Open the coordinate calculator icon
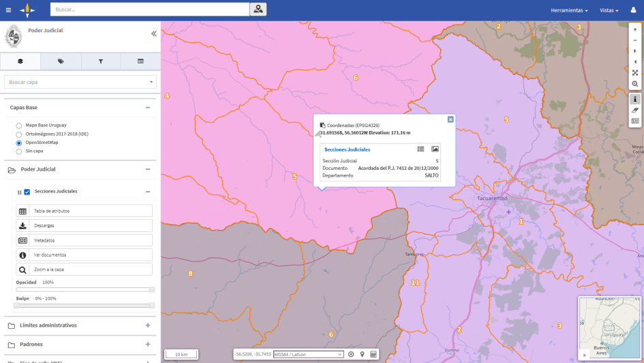Viewport: 644px width, 363px height. (x=373, y=354)
